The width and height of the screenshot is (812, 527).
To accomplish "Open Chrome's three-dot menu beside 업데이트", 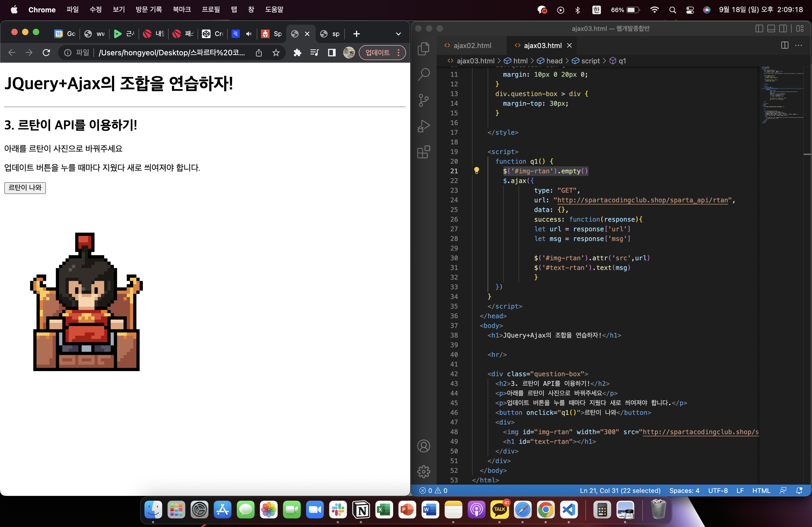I will click(398, 53).
